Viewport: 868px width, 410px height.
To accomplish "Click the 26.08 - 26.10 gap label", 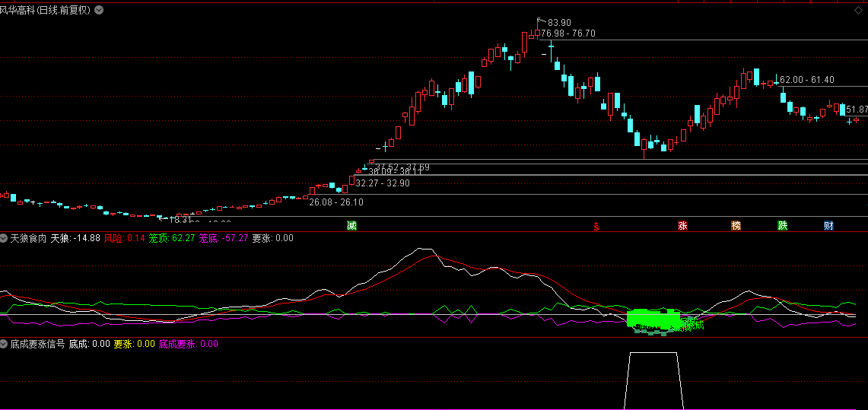I will [336, 202].
